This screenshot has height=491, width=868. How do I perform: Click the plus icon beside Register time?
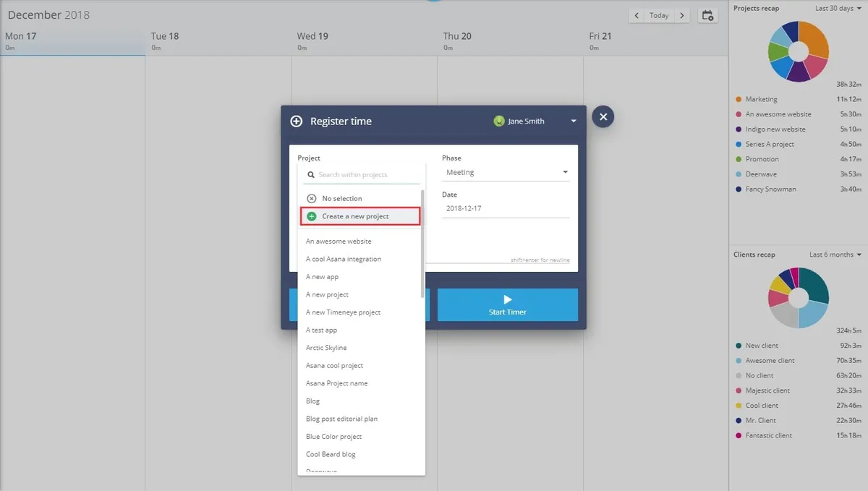pos(297,121)
